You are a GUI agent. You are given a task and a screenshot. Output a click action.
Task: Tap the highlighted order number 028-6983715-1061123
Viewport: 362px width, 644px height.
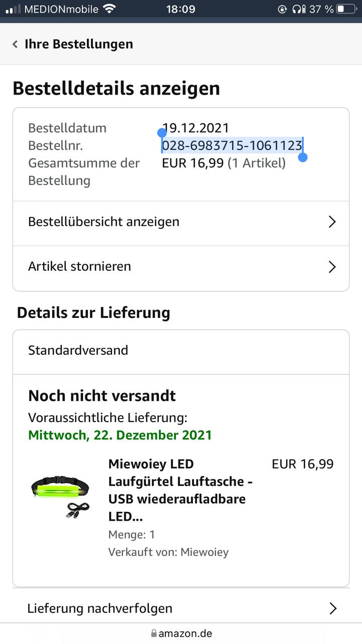(x=232, y=145)
